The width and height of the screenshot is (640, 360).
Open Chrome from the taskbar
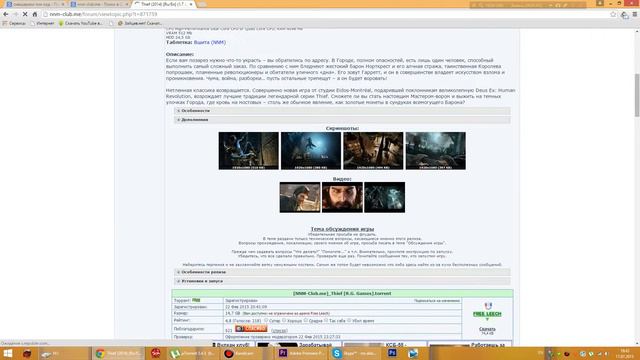(118, 353)
